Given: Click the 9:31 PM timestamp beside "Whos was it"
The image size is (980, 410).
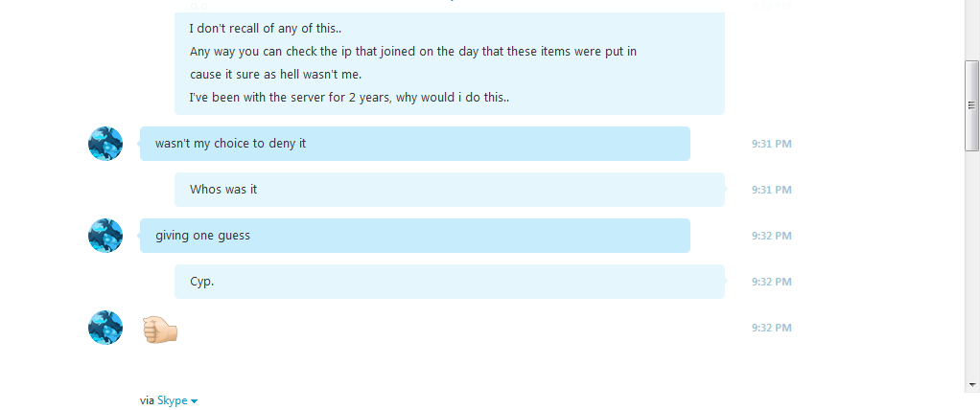Looking at the screenshot, I should click(x=771, y=190).
